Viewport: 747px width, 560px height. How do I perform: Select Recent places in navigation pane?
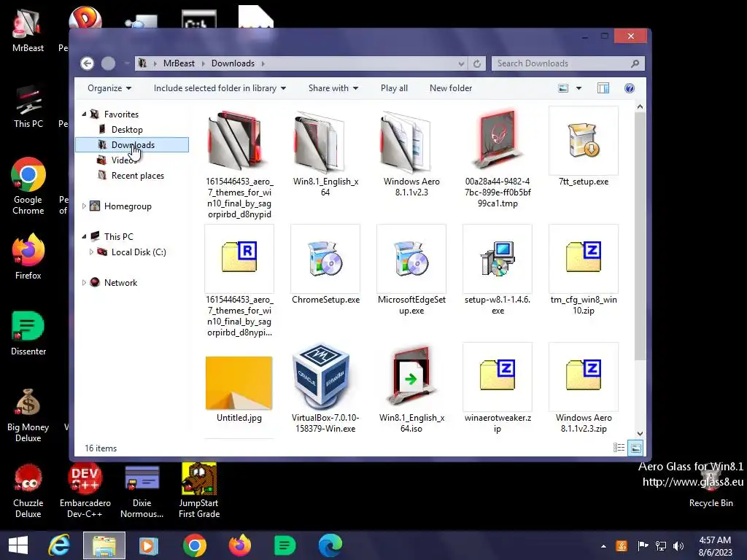coord(137,175)
